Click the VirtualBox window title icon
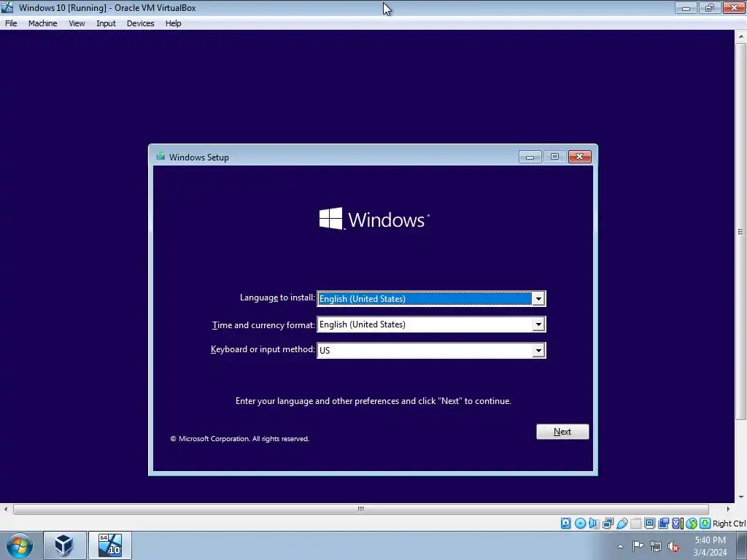 (x=7, y=7)
